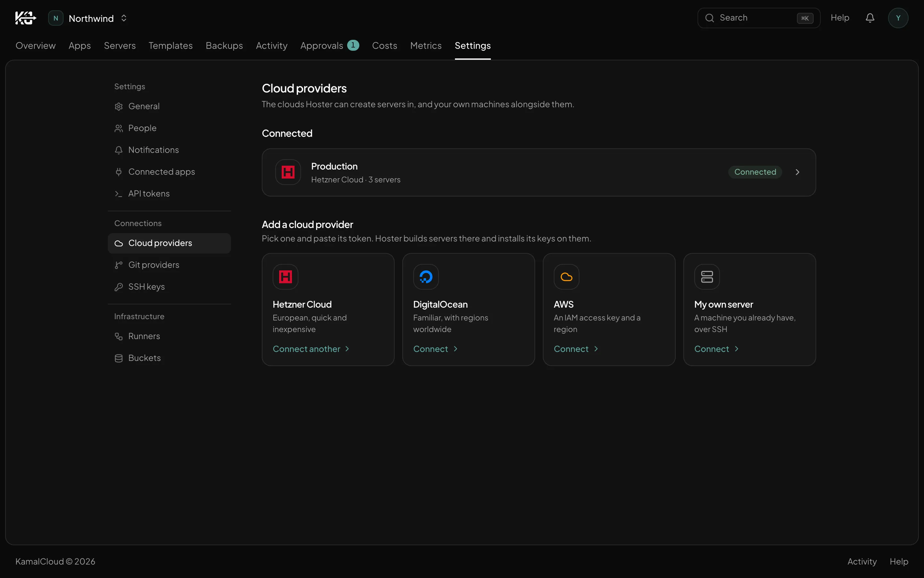924x578 pixels.
Task: Click the API tokens terminal icon
Action: [x=119, y=194]
